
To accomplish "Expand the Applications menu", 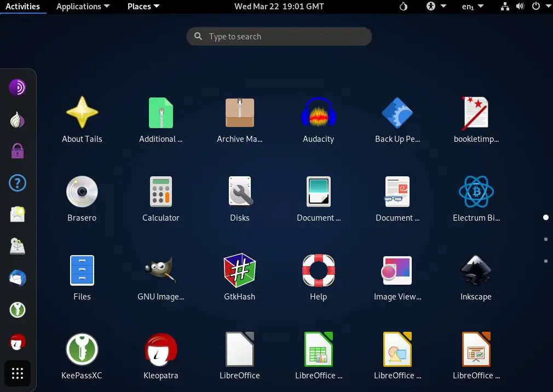I will pos(83,7).
